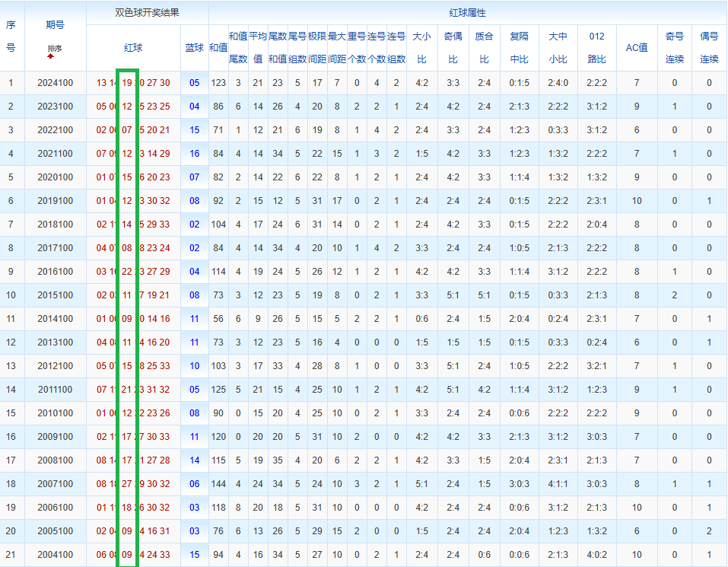This screenshot has width=728, height=567.
Task: Click period number 2006100
Action: (x=56, y=508)
